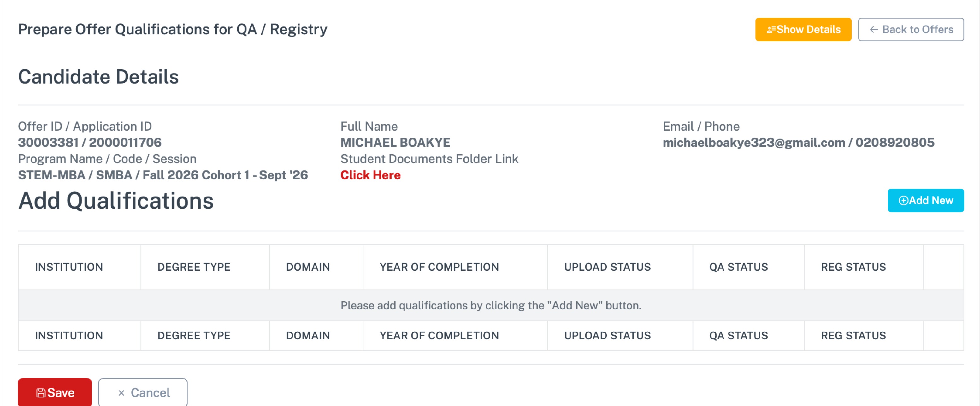The image size is (980, 406).
Task: Open the Show Details button
Action: tap(803, 29)
